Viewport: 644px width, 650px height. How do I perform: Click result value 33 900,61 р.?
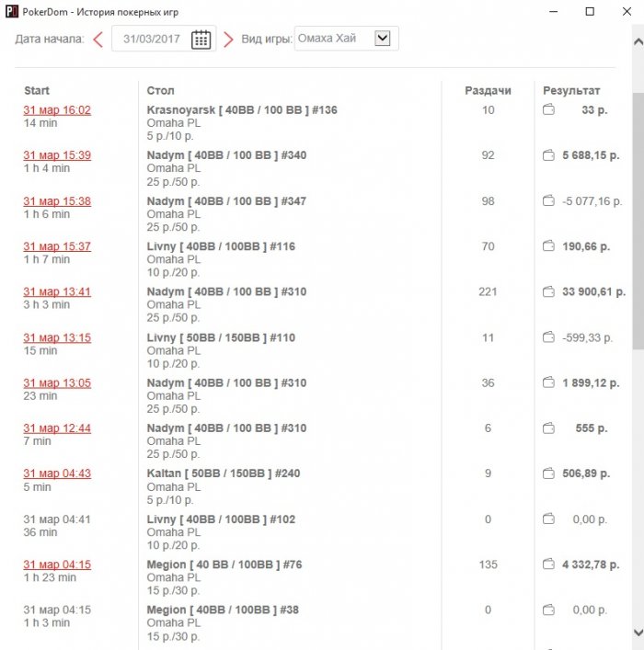click(x=593, y=291)
